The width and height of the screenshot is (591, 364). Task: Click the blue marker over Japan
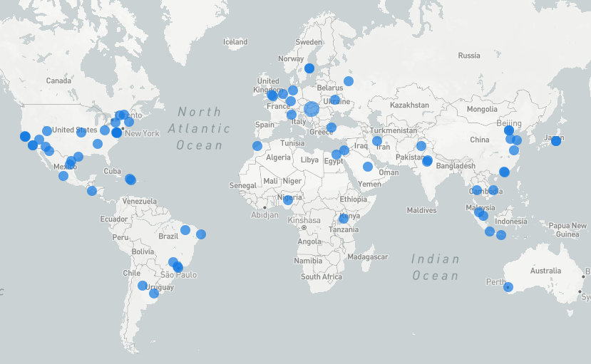(x=556, y=140)
